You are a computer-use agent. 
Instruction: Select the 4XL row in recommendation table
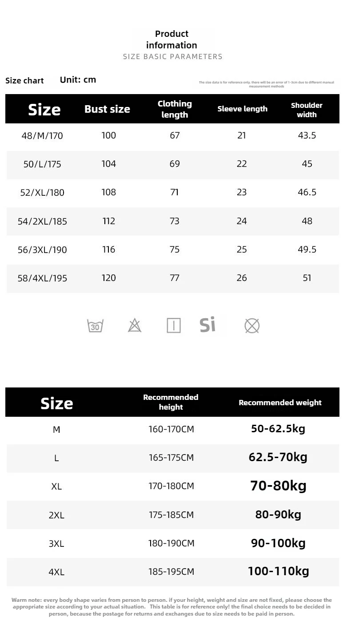[172, 572]
